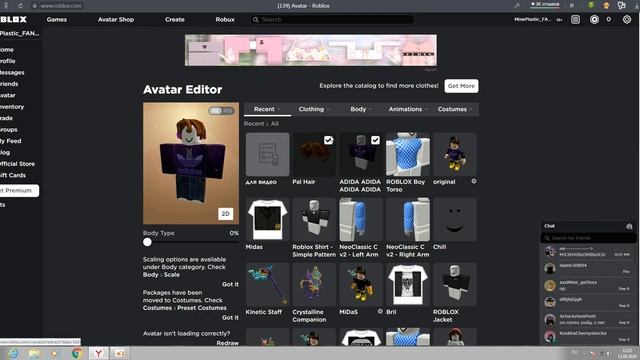Viewport: 640px width, 360px height.
Task: Click the browser bookmark icon
Action: [571, 6]
